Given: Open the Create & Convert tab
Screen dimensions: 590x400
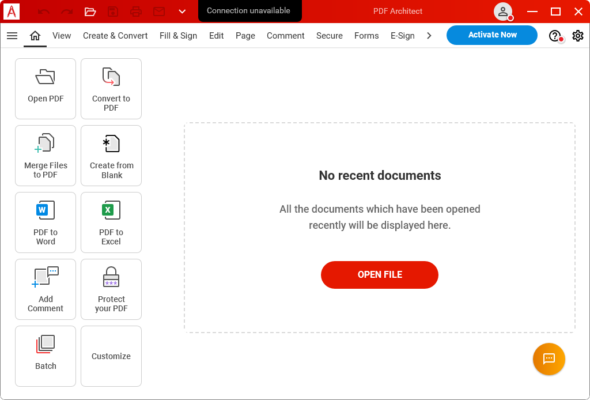Looking at the screenshot, I should (x=115, y=36).
